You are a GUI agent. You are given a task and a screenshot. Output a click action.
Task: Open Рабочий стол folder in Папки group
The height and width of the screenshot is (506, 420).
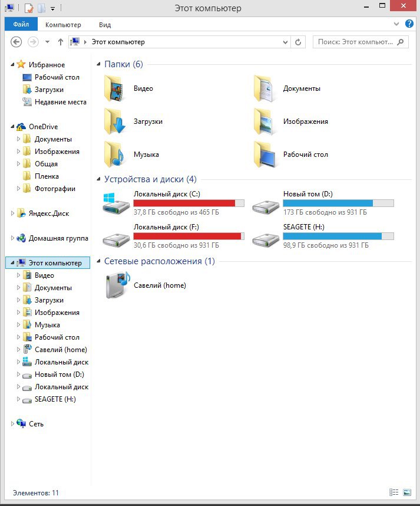tap(264, 155)
